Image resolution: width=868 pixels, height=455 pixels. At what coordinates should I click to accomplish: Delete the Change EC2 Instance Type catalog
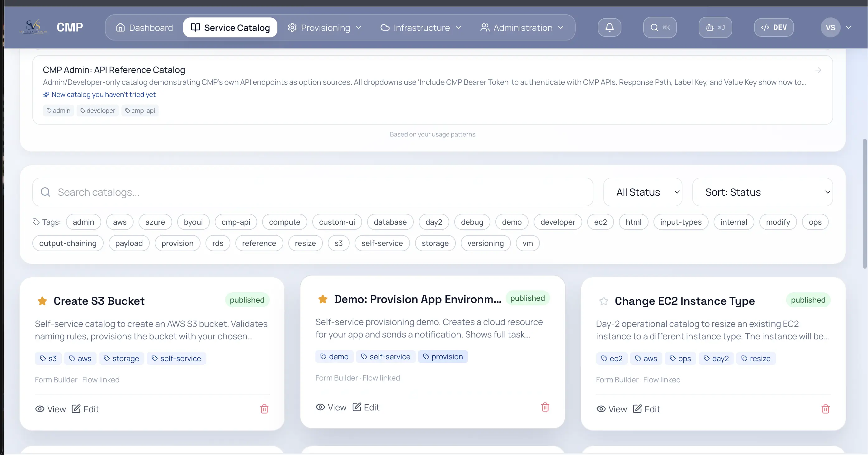(x=826, y=409)
